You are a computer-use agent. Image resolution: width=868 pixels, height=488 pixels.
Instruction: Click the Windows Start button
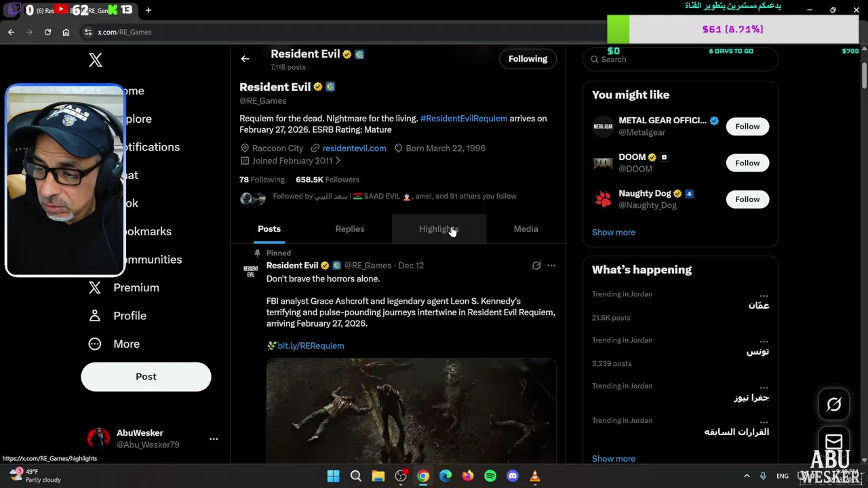[x=334, y=476]
